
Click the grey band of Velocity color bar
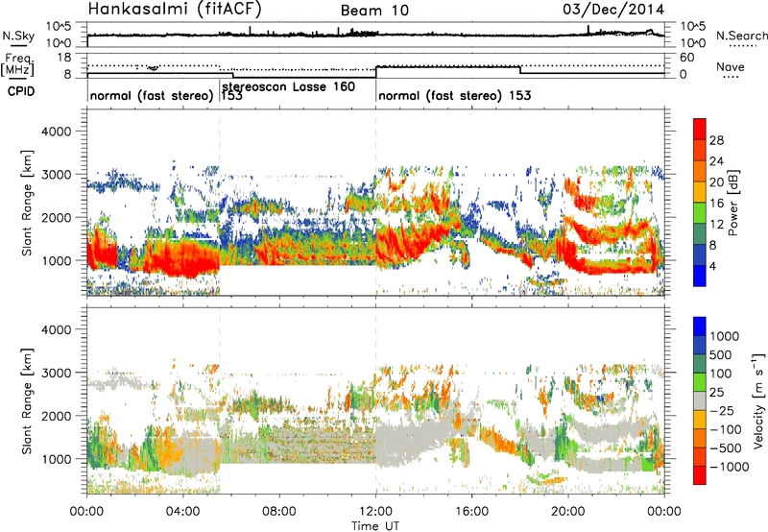pyautogui.click(x=700, y=401)
